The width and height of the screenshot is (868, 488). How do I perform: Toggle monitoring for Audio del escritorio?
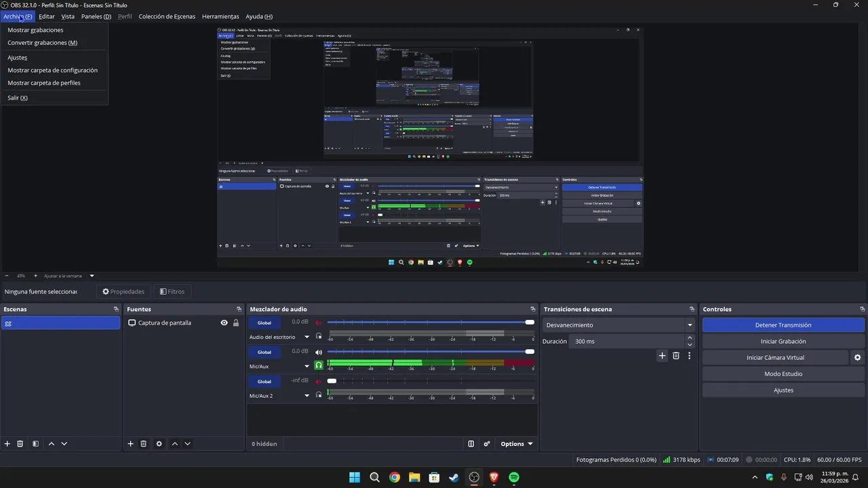[x=319, y=336]
